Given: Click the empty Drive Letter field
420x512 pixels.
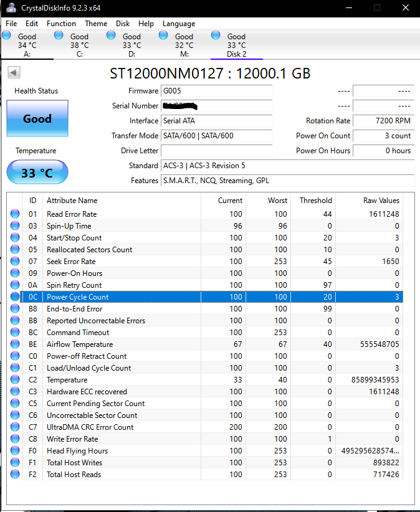Looking at the screenshot, I should (x=216, y=151).
